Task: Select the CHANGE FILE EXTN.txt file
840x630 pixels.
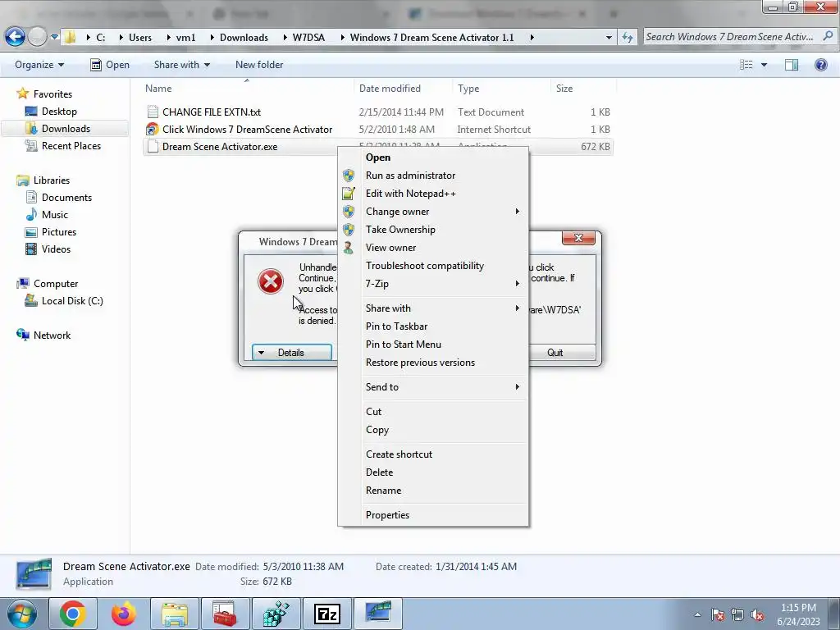Action: (x=212, y=112)
